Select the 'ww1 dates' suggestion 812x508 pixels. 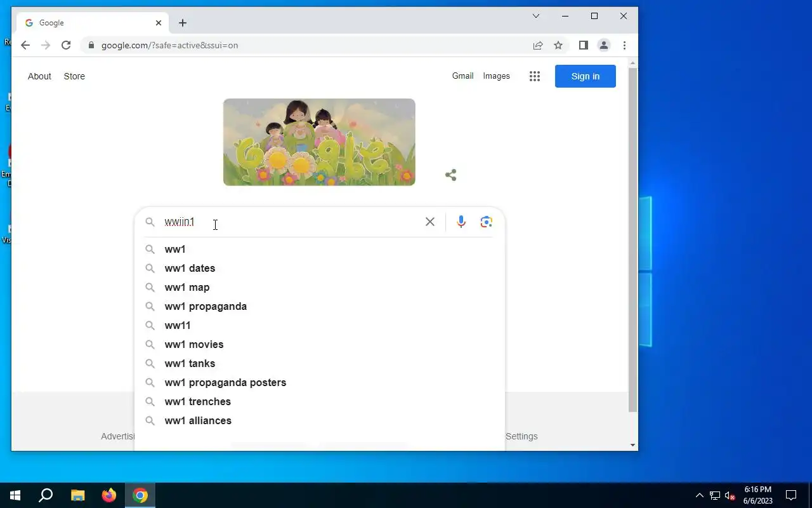320,268
